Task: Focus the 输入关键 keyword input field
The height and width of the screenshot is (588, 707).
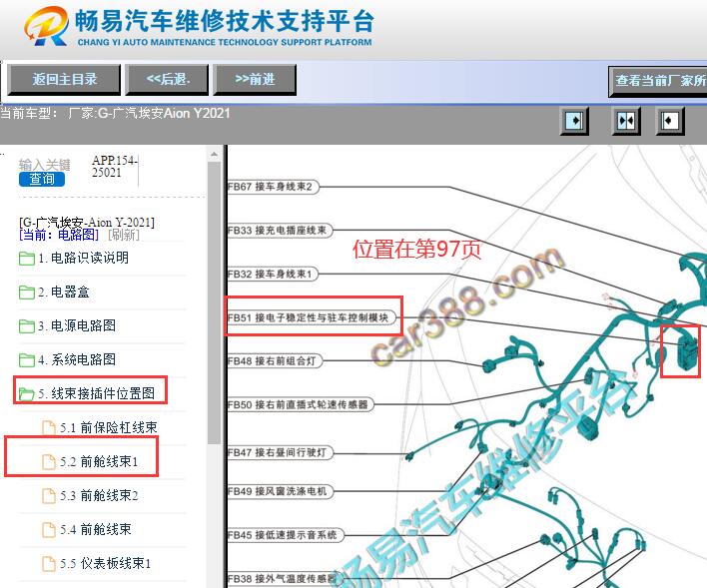Action: [x=44, y=165]
